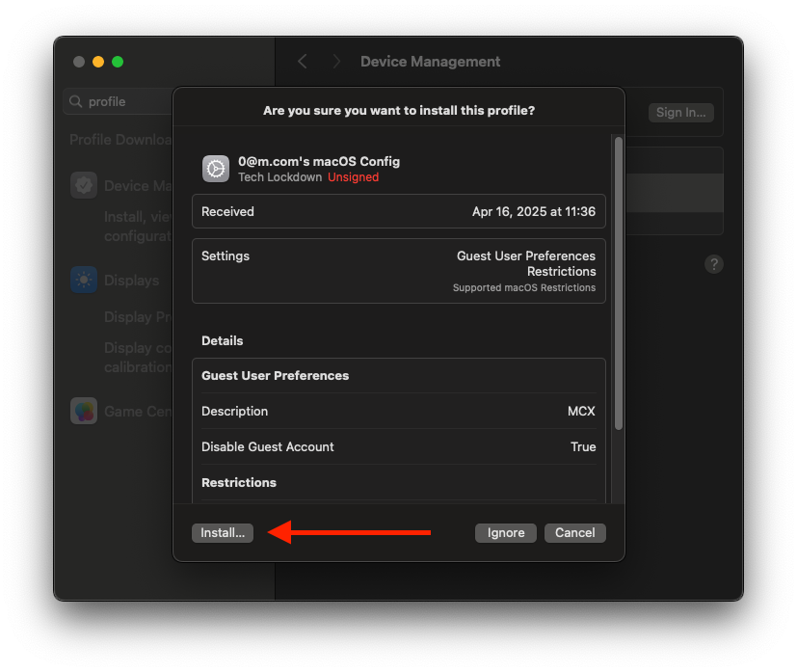Click the 'Settings' row label
The width and height of the screenshot is (797, 672).
click(226, 255)
